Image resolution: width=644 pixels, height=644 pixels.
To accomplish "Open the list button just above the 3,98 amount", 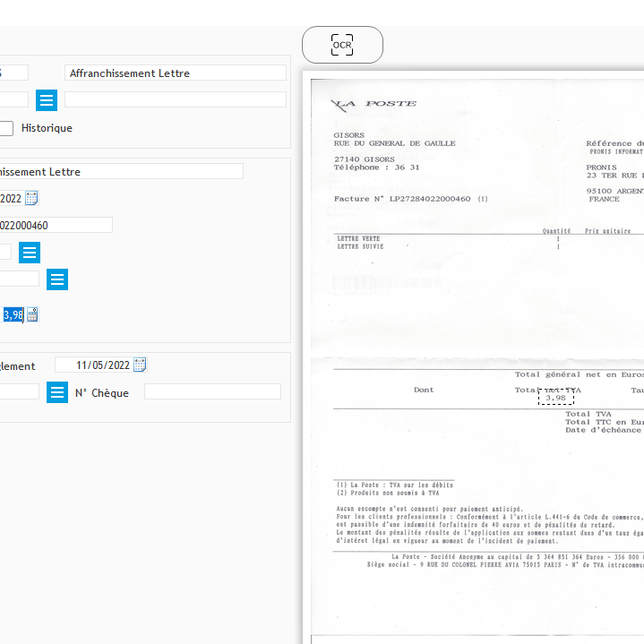I will click(57, 279).
